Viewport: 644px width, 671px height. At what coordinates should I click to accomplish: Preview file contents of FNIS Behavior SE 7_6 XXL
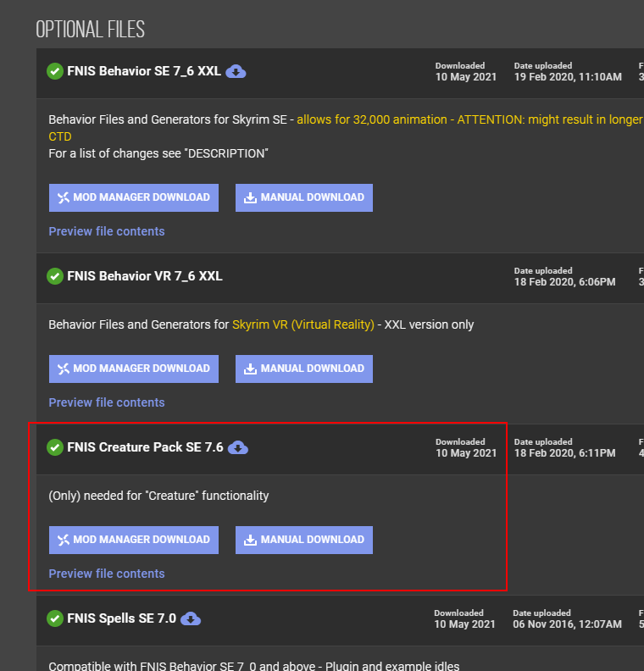point(107,231)
